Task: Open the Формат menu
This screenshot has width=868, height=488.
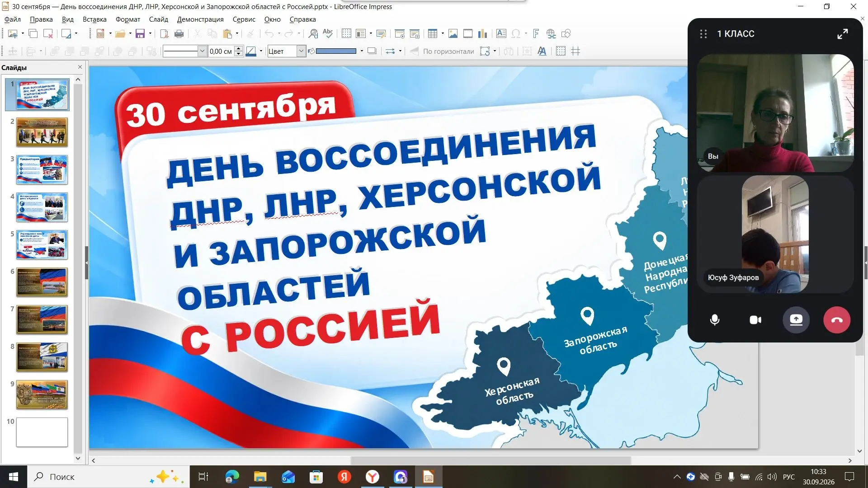Action: 128,19
